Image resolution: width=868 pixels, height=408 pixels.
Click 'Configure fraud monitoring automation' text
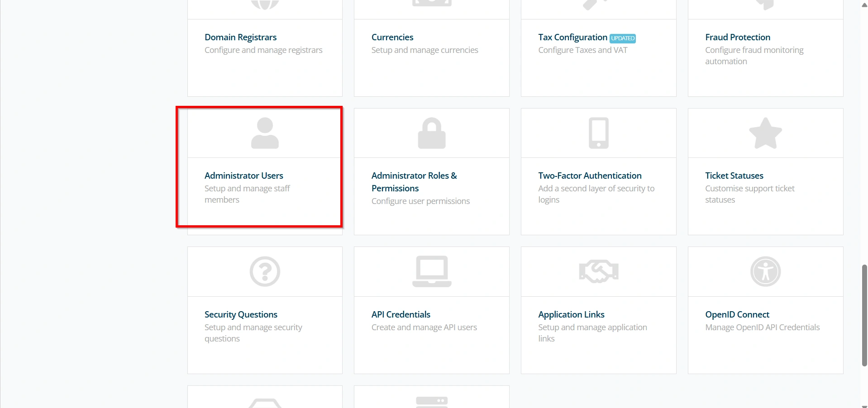(754, 56)
